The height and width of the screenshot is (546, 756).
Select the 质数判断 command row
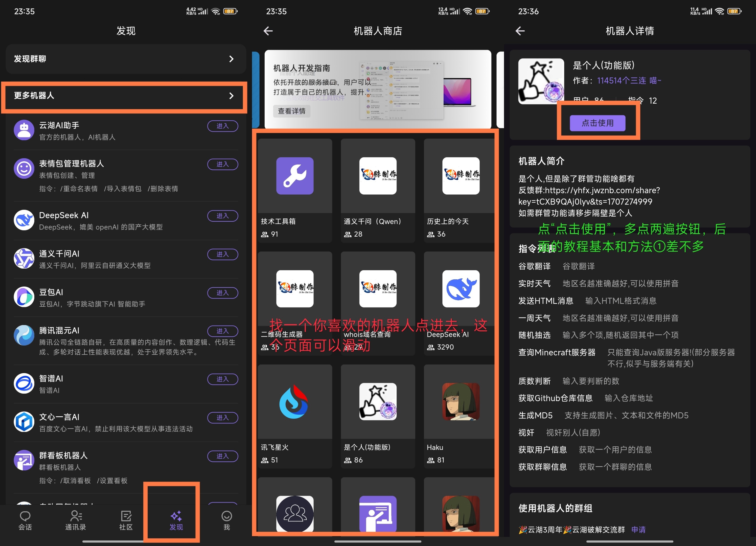point(629,381)
